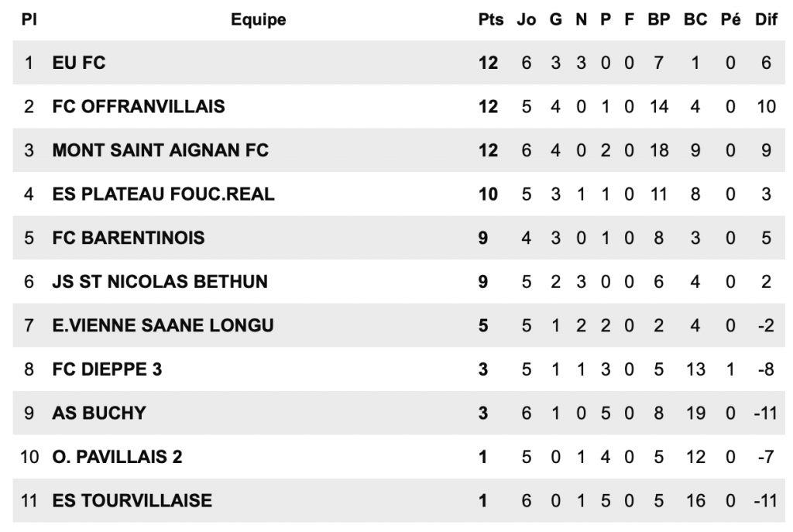Click FC OFFRANVILLAIS goal difference value 10
The image size is (793, 532).
(x=766, y=107)
